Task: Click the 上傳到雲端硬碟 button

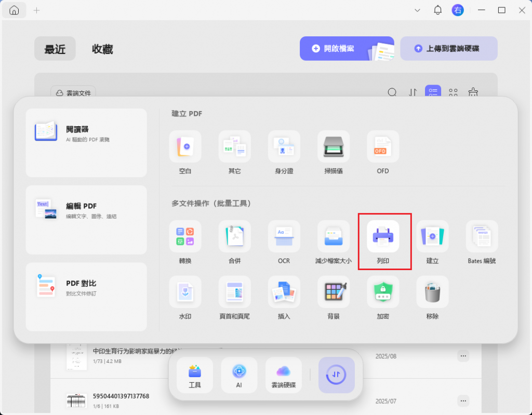Action: (x=448, y=48)
